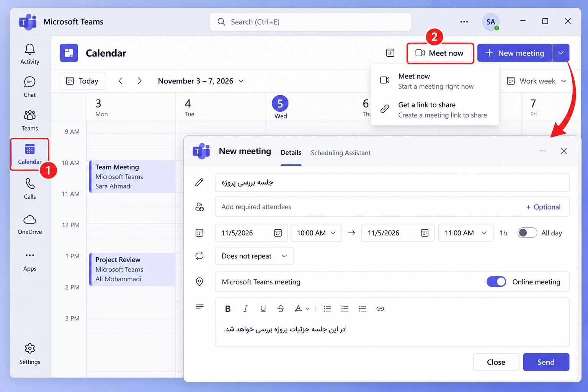Open the Does not repeat dropdown
The width and height of the screenshot is (588, 392).
point(254,256)
